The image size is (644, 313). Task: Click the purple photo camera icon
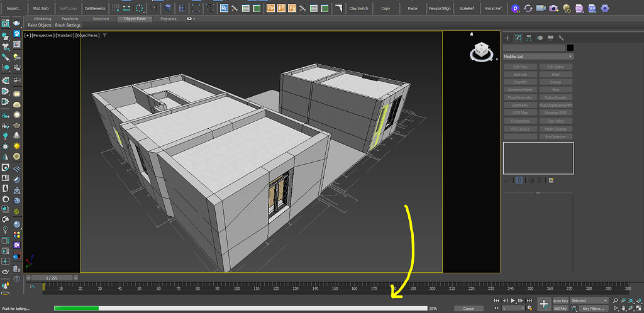pos(553,8)
